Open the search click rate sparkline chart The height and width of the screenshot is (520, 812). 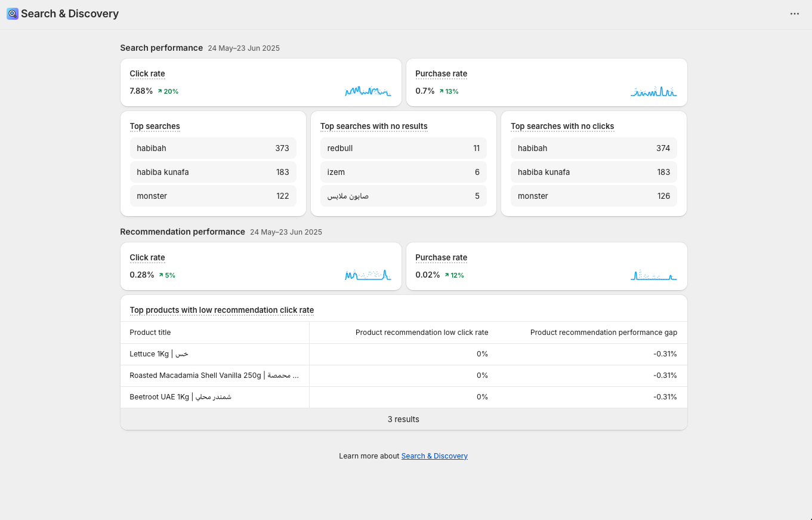coord(368,91)
